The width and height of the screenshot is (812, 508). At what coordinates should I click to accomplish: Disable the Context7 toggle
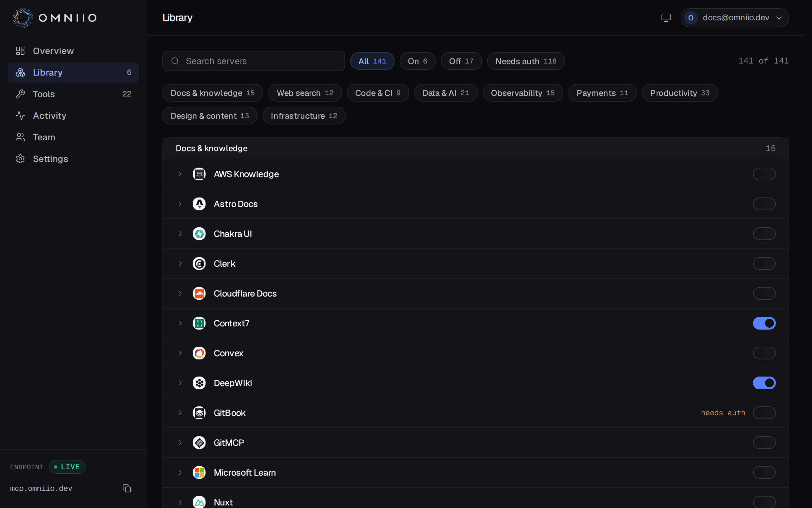764,323
